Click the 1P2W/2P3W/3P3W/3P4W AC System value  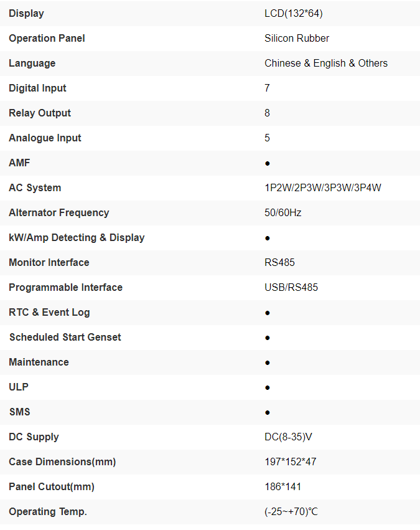coord(322,187)
